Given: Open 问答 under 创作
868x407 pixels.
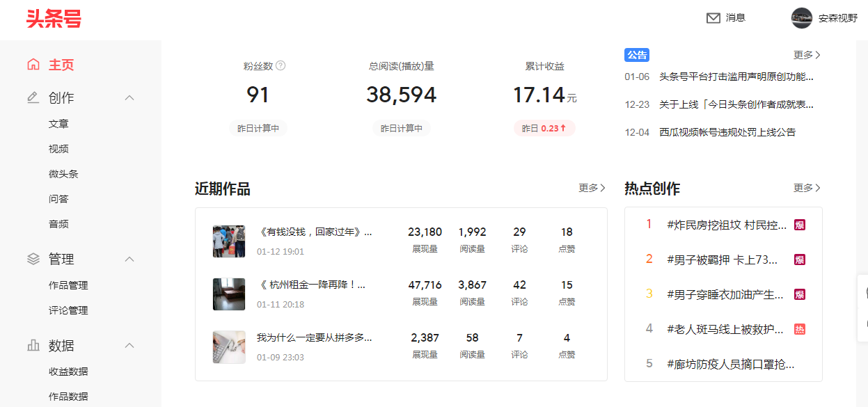Looking at the screenshot, I should click(x=58, y=199).
